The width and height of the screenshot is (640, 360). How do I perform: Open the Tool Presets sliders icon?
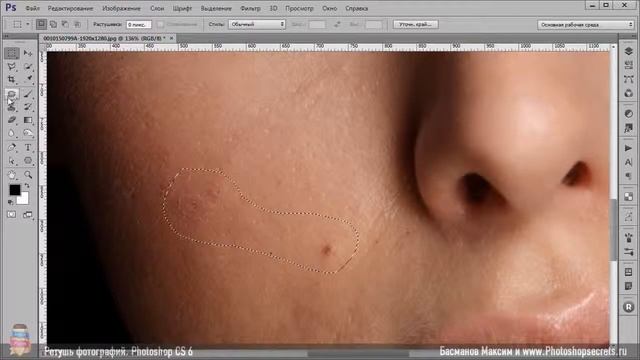[628, 252]
